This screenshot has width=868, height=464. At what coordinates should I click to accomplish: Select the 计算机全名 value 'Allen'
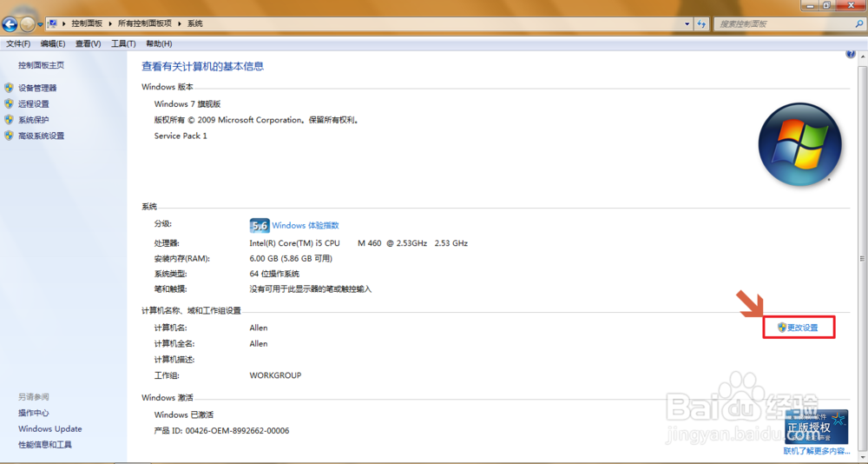(x=259, y=344)
